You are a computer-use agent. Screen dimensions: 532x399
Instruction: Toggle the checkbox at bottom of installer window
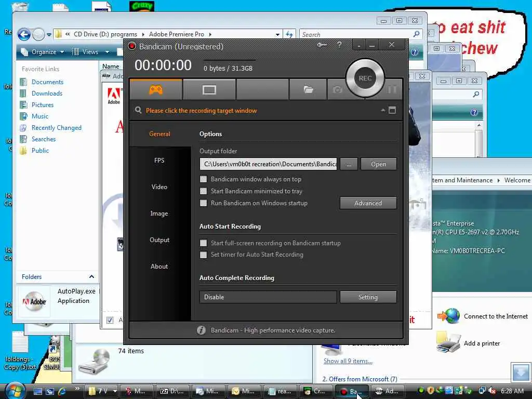tap(110, 320)
